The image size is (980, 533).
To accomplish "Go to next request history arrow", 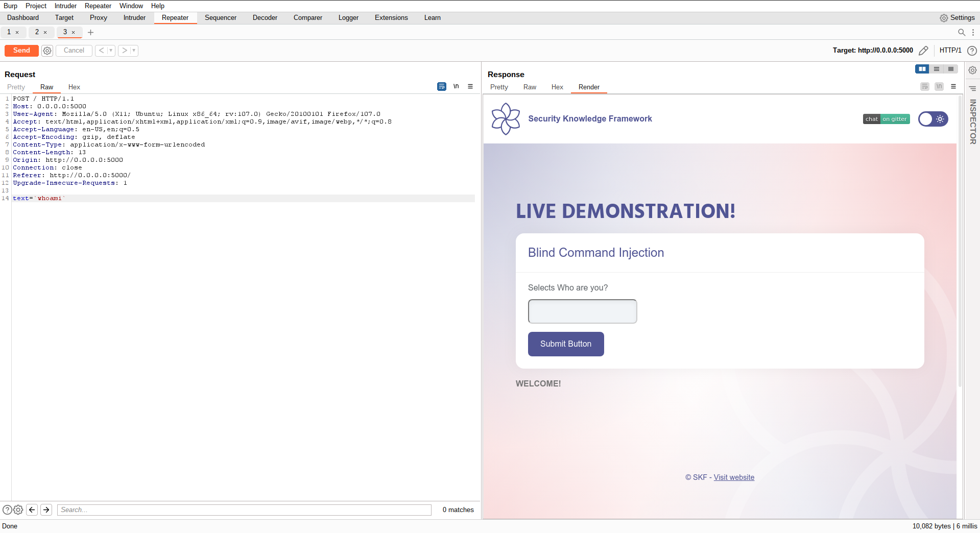I will [124, 51].
